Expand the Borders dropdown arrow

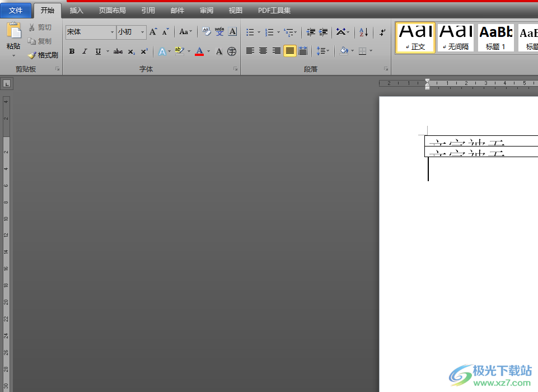point(371,51)
